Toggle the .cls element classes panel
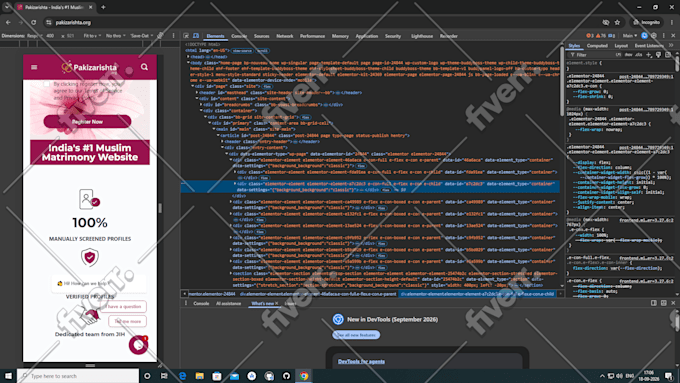680x383 pixels. point(639,55)
